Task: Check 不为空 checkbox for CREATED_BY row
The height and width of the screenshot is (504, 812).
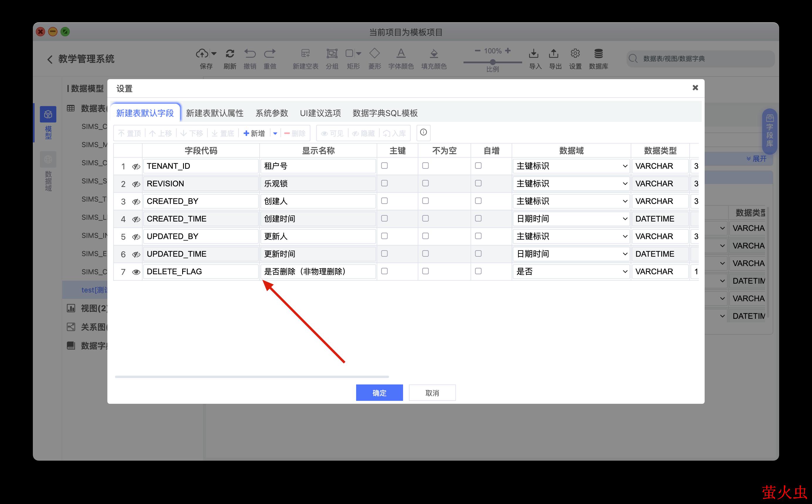Action: tap(425, 201)
